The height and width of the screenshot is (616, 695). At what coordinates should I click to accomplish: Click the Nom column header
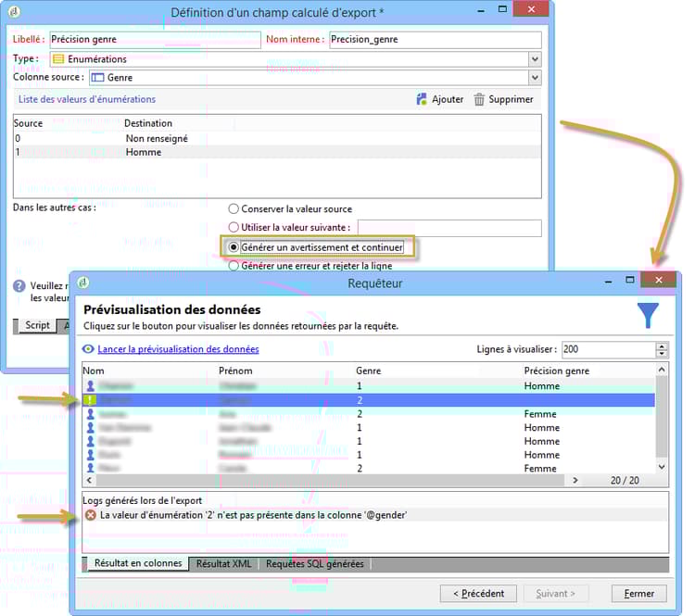point(94,371)
